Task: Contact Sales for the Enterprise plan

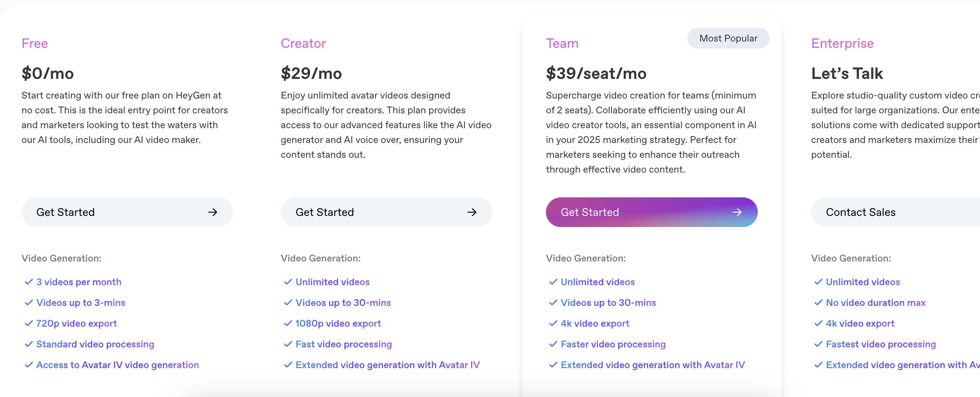Action: [x=896, y=212]
